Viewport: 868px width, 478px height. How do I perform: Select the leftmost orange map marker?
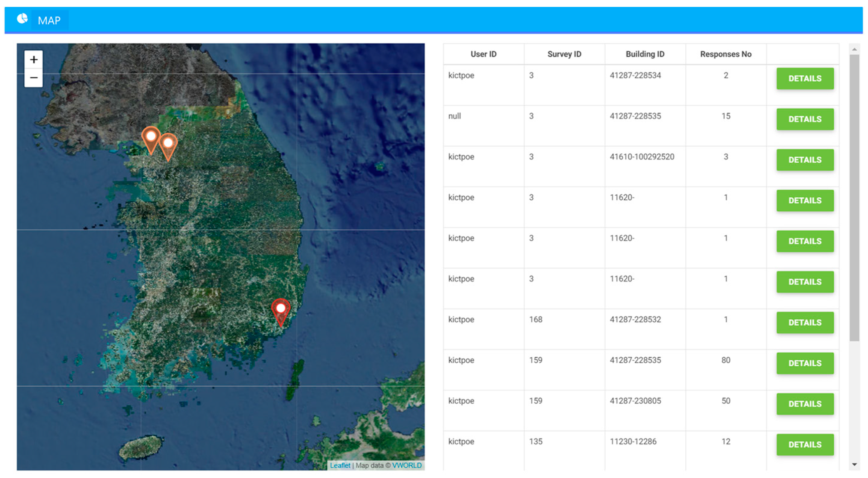point(151,139)
